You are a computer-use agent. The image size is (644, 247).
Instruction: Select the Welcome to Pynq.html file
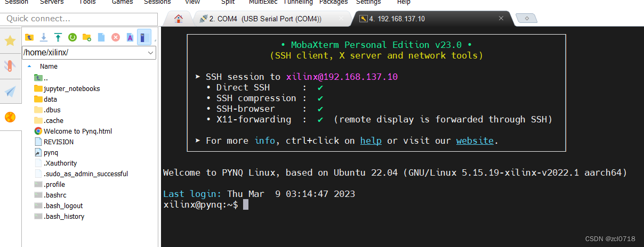pyautogui.click(x=73, y=131)
